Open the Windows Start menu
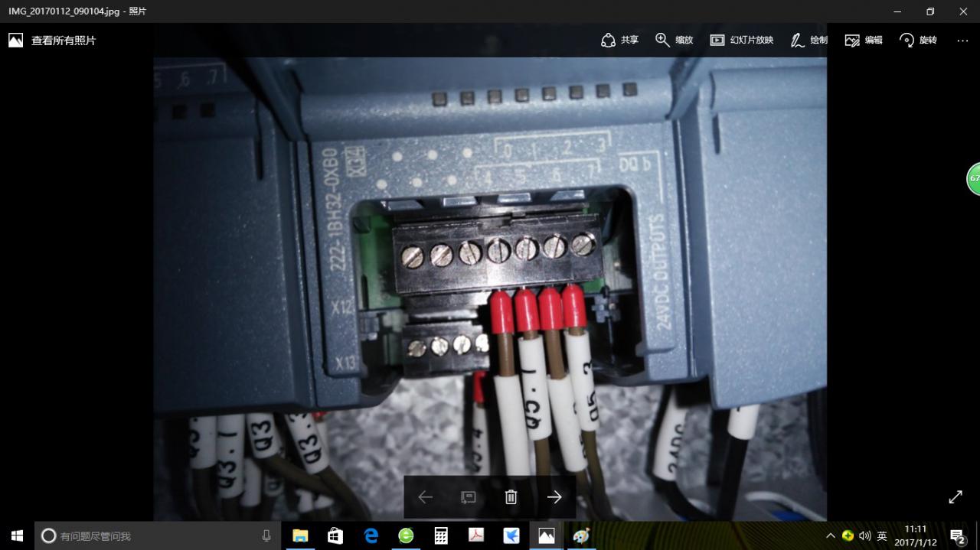 coord(17,536)
